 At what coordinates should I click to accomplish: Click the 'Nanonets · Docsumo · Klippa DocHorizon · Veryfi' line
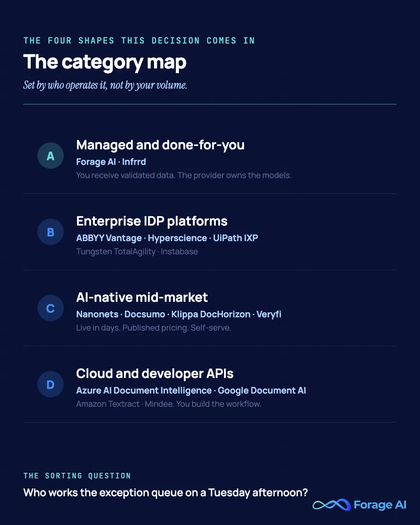tap(179, 314)
